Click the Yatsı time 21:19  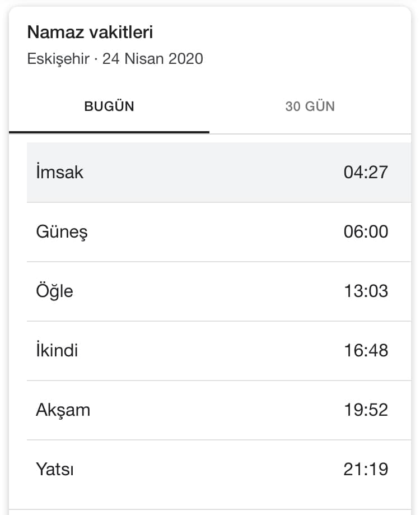(x=366, y=470)
